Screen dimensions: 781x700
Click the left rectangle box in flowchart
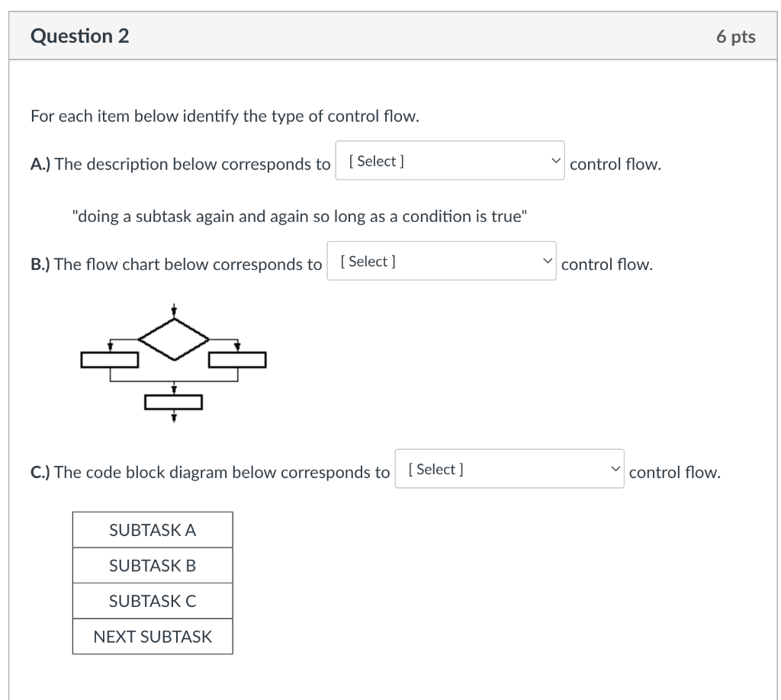point(110,360)
